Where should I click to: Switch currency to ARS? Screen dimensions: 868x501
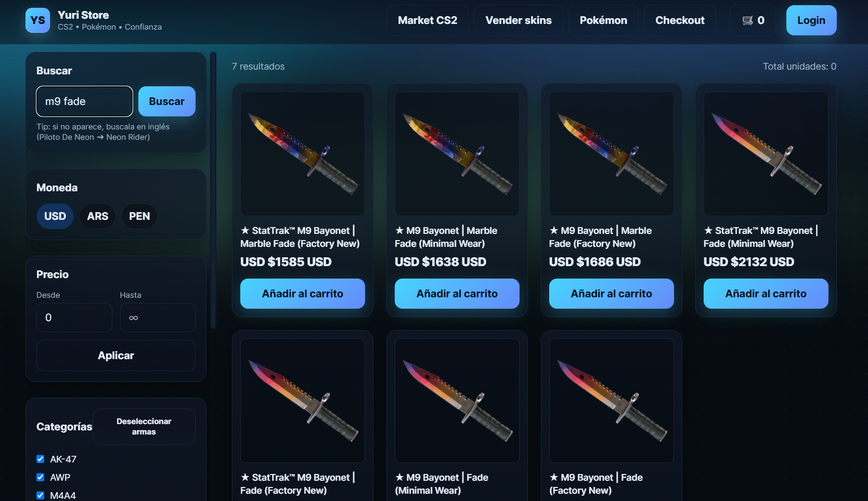pos(98,216)
